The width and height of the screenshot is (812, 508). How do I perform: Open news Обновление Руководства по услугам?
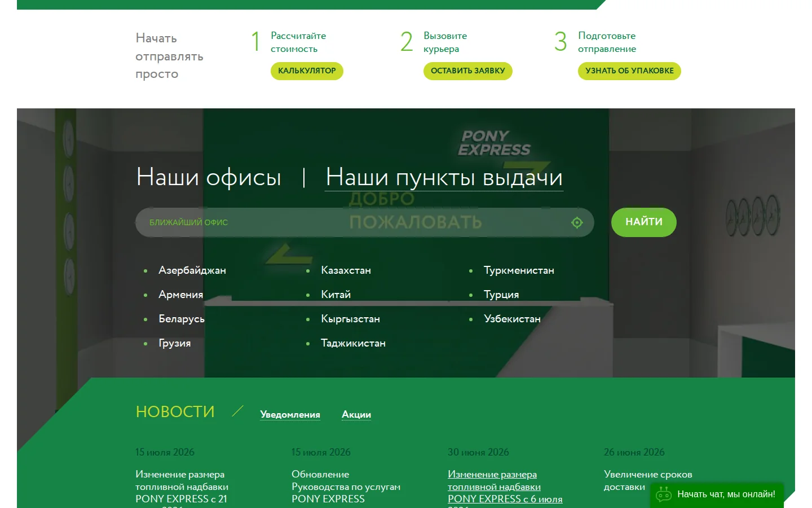click(x=346, y=487)
